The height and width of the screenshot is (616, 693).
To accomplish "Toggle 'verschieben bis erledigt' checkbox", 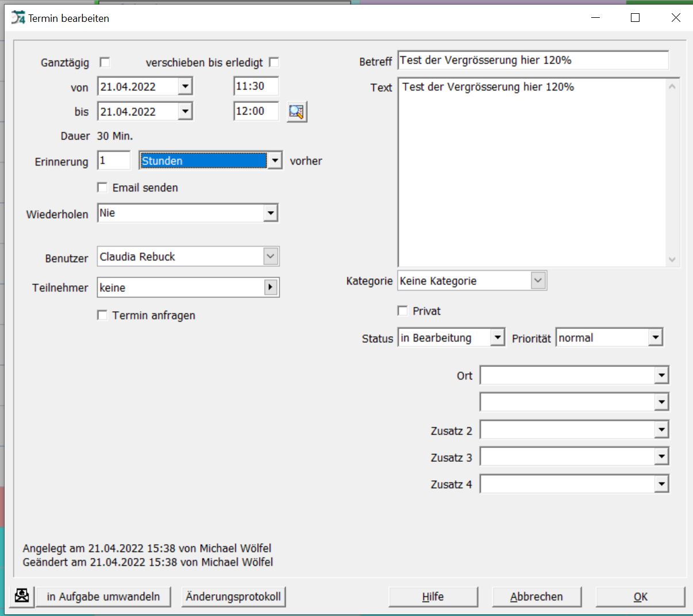I will 274,62.
